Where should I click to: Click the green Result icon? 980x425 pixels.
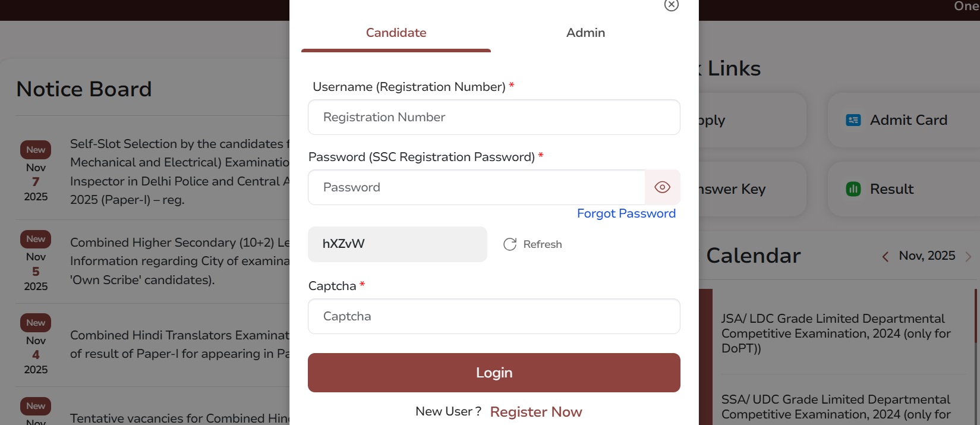[x=853, y=189]
